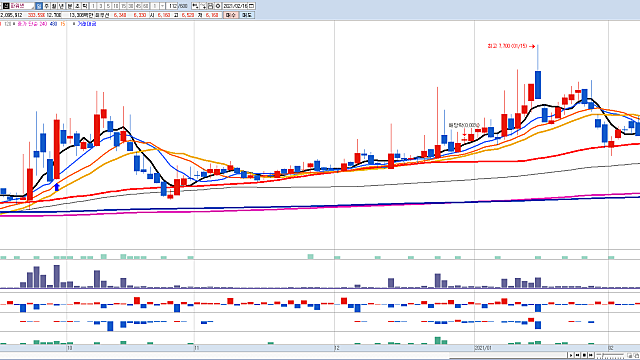
Task: Choose the 1 interval button
Action: (x=93, y=6)
